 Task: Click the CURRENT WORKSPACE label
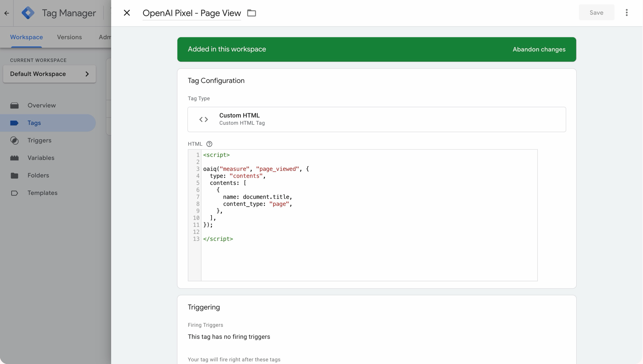coord(38,60)
